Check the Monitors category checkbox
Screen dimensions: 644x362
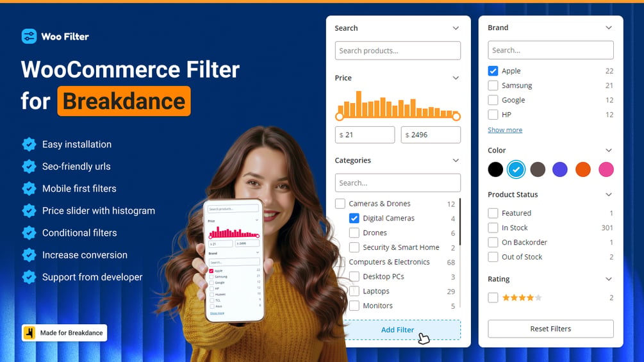point(354,306)
